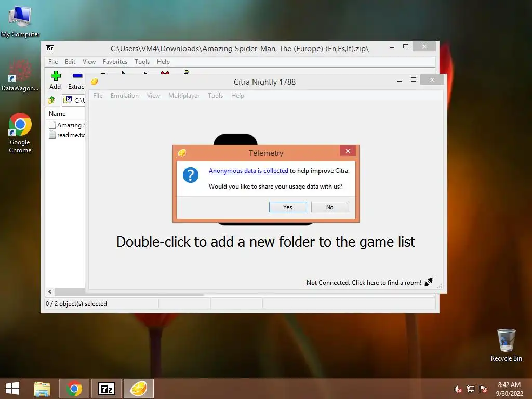Open the File menu in 7-Zip
The width and height of the screenshot is (532, 399).
pos(53,62)
